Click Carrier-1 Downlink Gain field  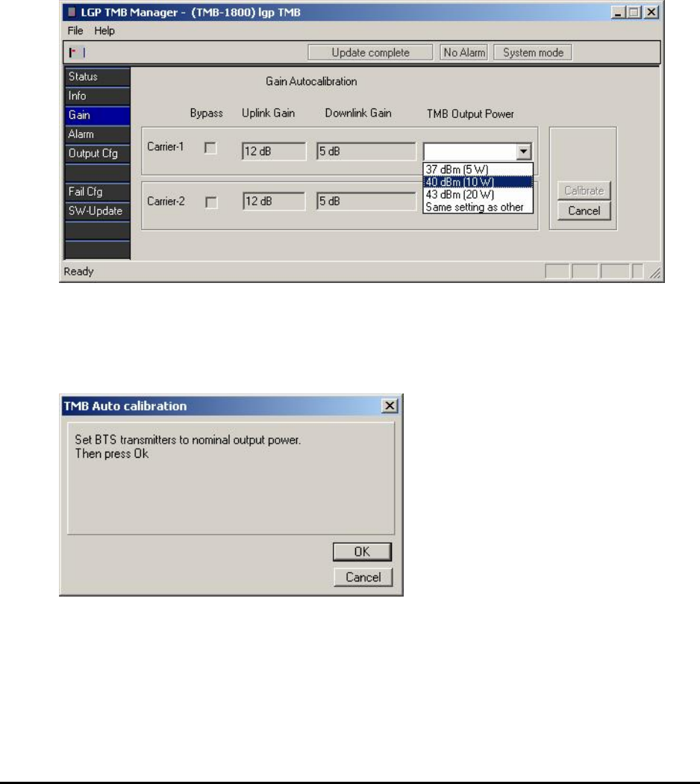point(366,151)
